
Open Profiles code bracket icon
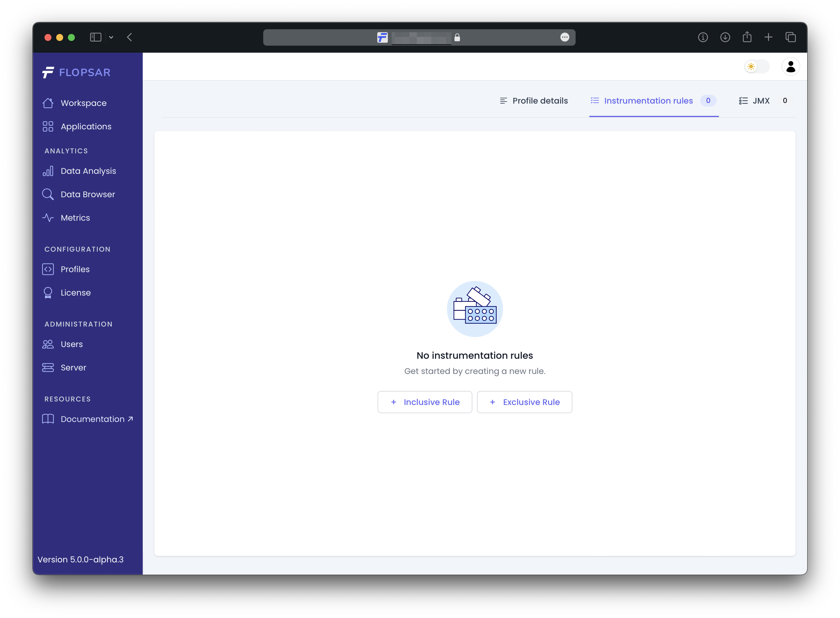pos(48,269)
